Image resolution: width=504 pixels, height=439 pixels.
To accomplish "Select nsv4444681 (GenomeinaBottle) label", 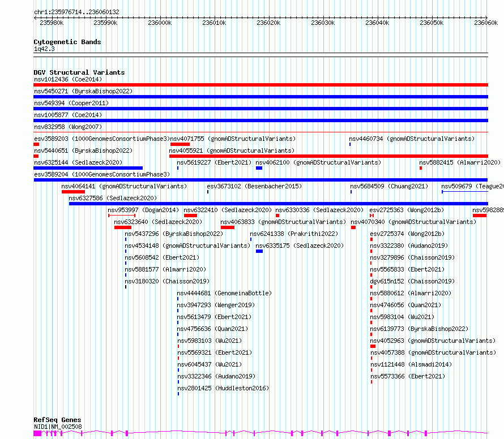I will click(224, 293).
